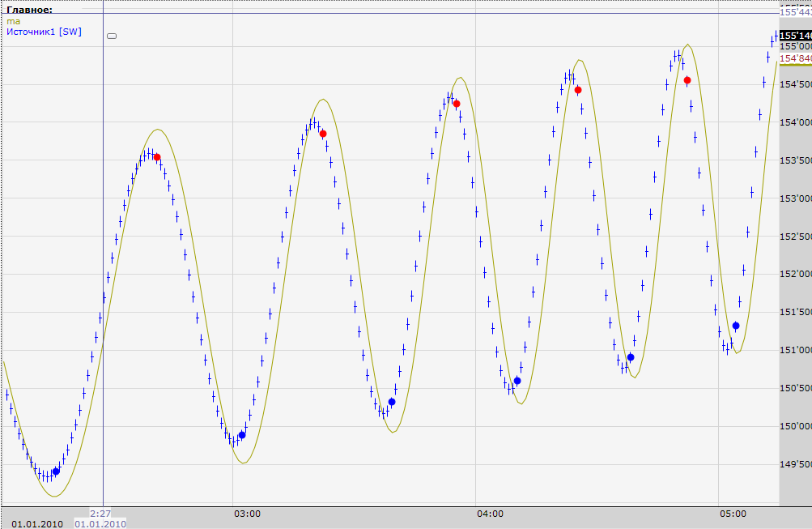The width and height of the screenshot is (812, 529).
Task: Click the last blue marker near 05:00
Action: pos(736,326)
